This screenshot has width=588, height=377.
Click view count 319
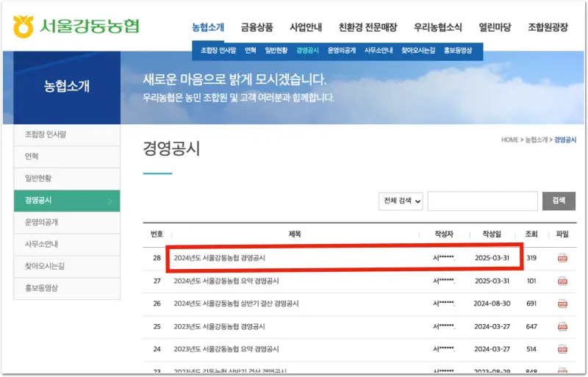[x=531, y=258]
